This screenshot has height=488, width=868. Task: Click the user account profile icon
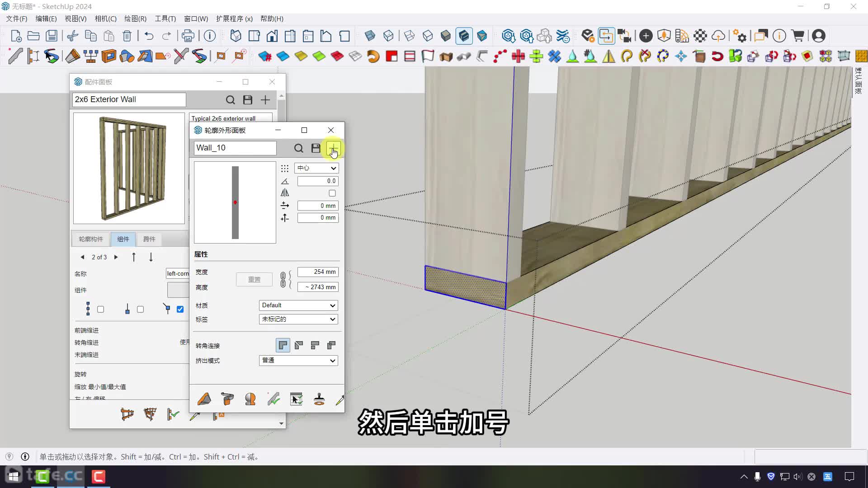point(818,36)
